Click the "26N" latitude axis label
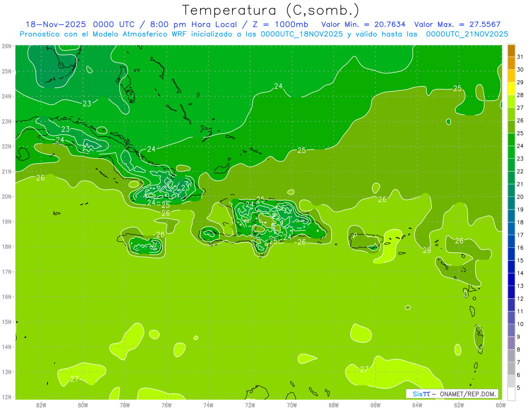This screenshot has height=411, width=532. [7, 46]
